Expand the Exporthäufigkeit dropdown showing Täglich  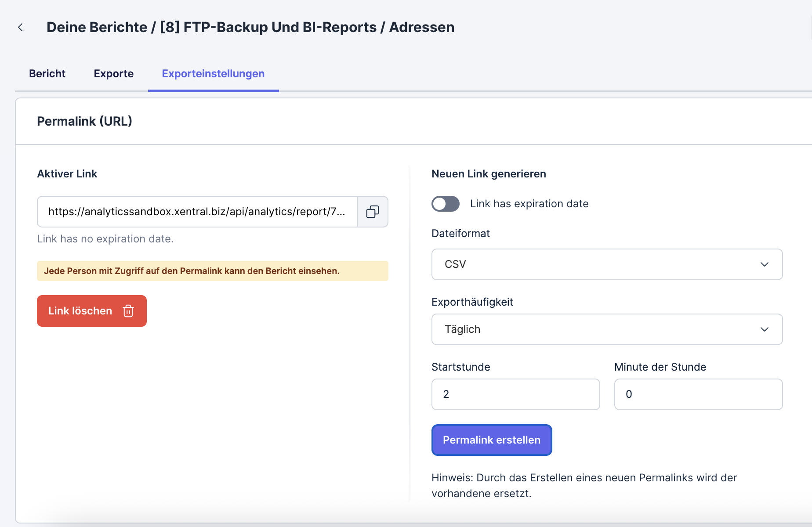tap(606, 329)
